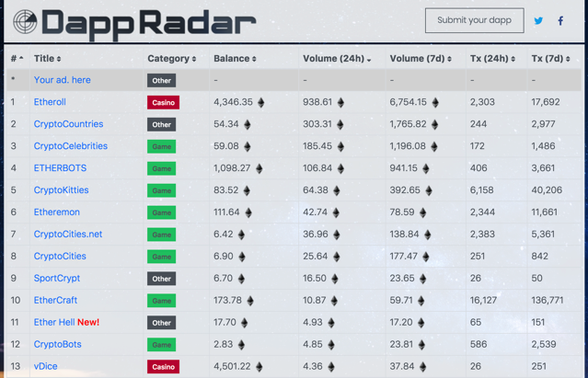Open the SportCrypt dapp link
The height and width of the screenshot is (378, 588).
[x=57, y=279]
